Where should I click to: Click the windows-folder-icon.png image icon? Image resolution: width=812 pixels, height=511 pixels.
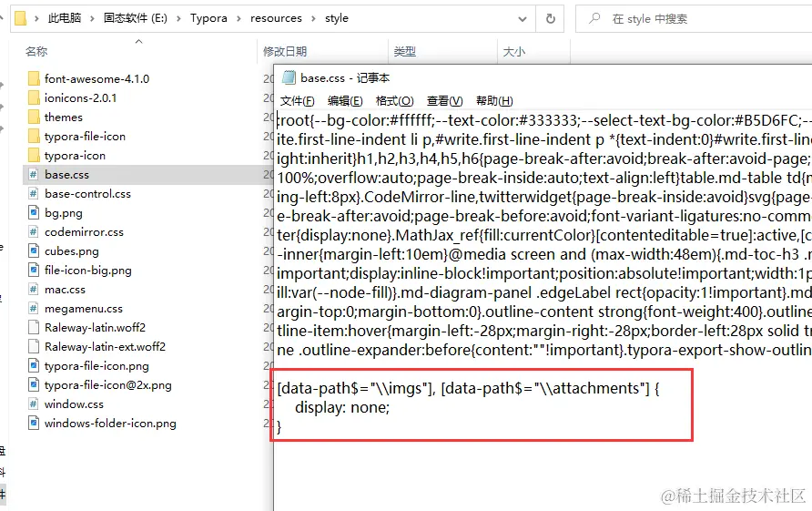(x=34, y=424)
